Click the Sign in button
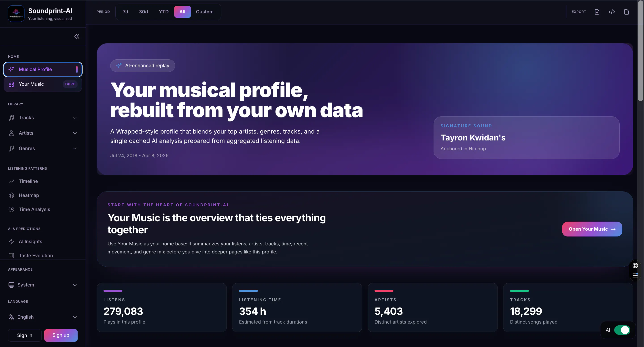Image resolution: width=644 pixels, height=347 pixels. click(25, 335)
